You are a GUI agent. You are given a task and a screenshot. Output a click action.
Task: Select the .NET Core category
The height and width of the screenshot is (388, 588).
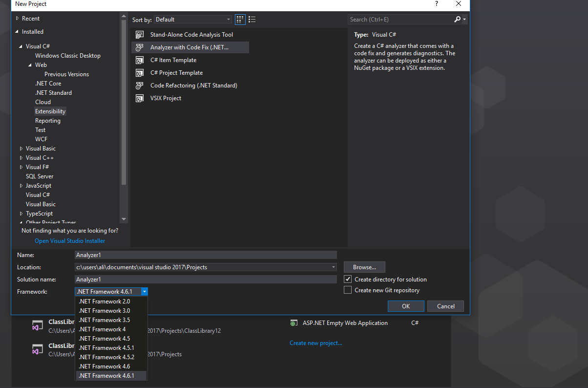click(x=48, y=83)
